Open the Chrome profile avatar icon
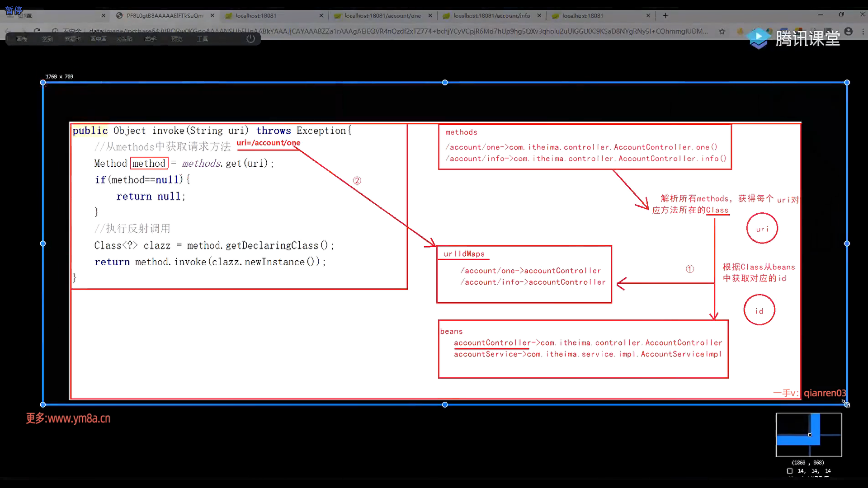868x488 pixels. click(849, 31)
